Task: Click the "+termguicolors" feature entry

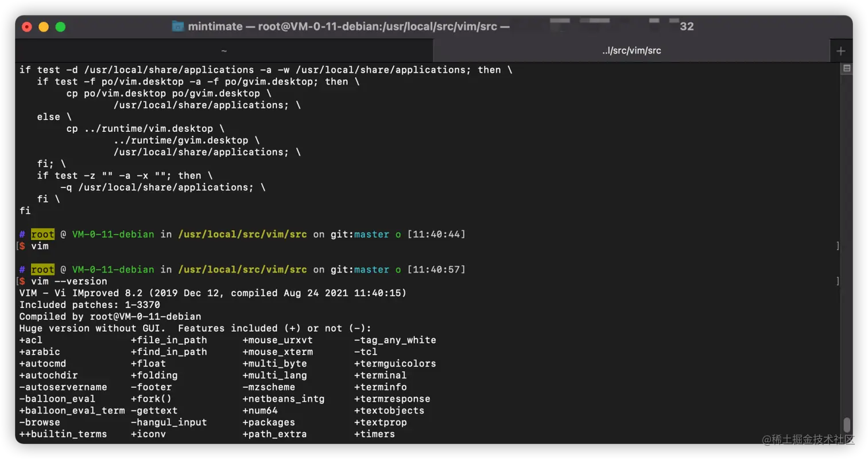Action: coord(395,364)
